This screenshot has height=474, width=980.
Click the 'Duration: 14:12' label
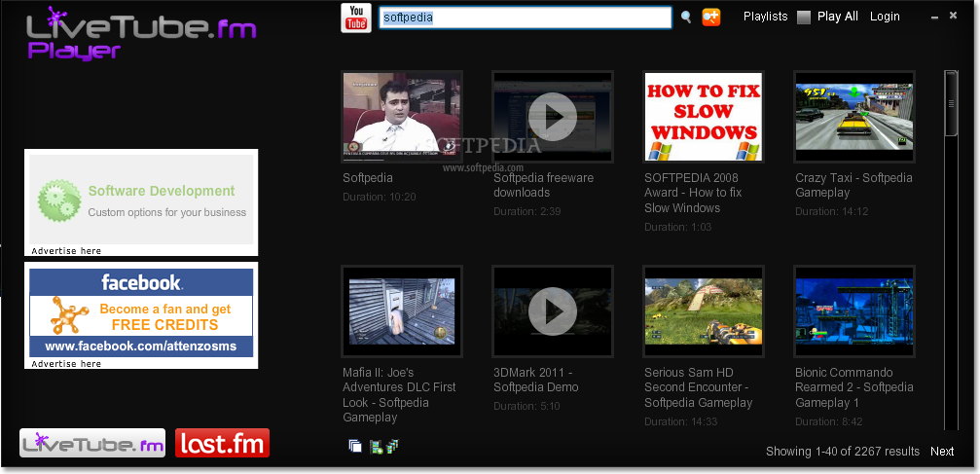pyautogui.click(x=831, y=212)
